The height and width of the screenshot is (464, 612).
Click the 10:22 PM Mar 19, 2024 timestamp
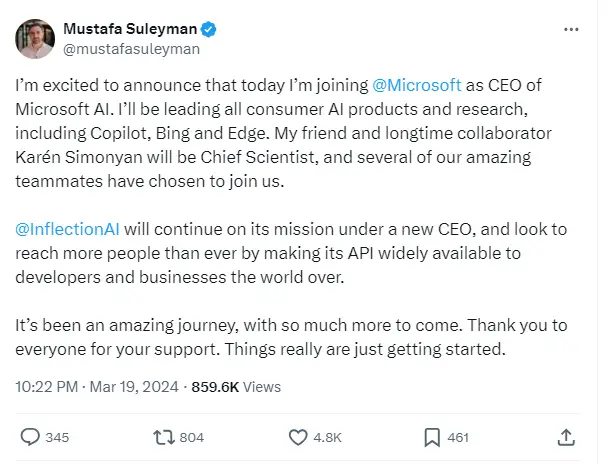point(96,386)
